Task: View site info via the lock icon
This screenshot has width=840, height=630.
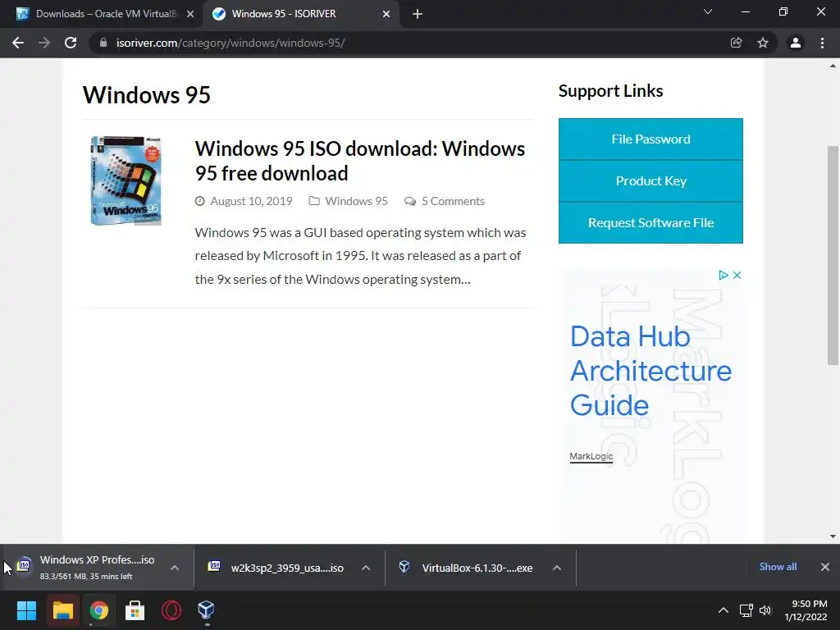Action: (x=103, y=43)
